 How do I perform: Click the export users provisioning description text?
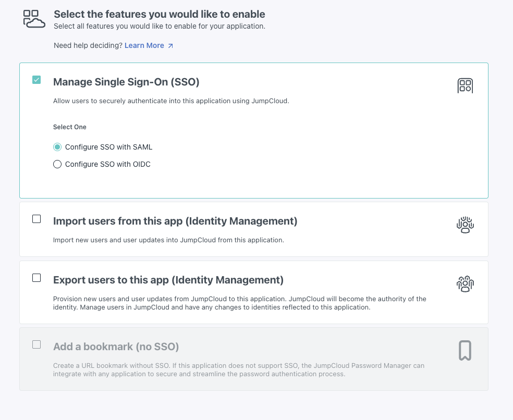click(239, 303)
